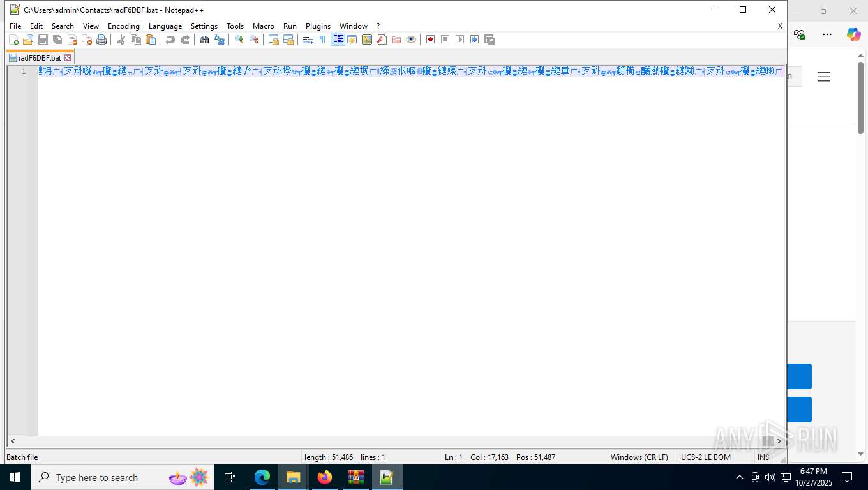Open the Settings menu
The image size is (868, 490).
pos(204,26)
